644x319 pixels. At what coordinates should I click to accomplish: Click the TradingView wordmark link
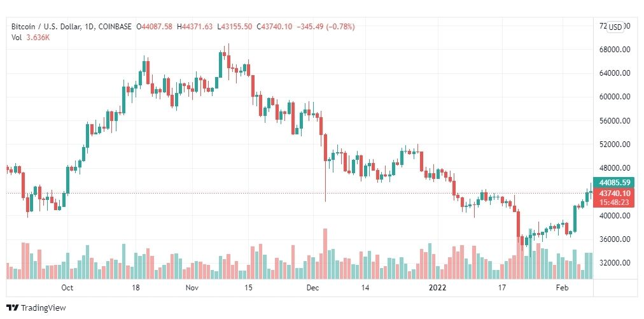point(43,308)
